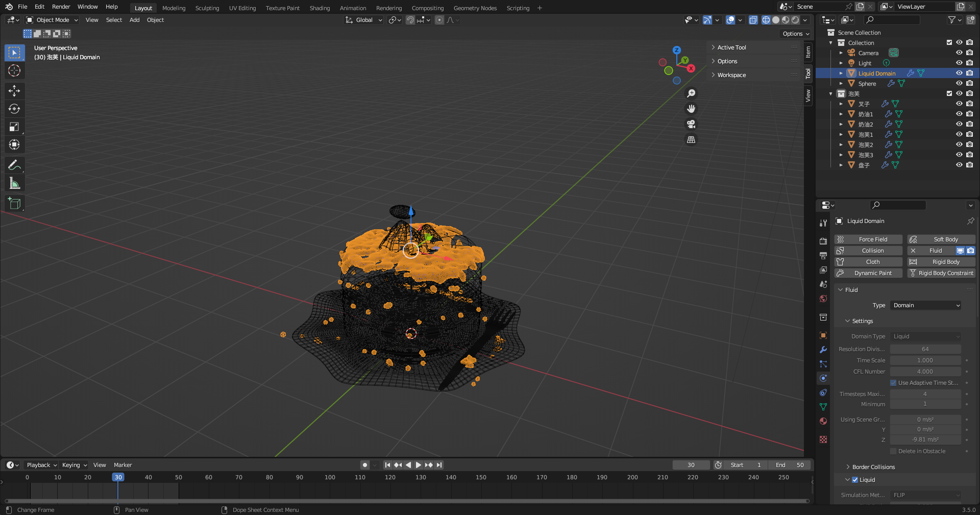Image resolution: width=980 pixels, height=515 pixels.
Task: Toggle the Liquid panel checkbox
Action: point(855,480)
